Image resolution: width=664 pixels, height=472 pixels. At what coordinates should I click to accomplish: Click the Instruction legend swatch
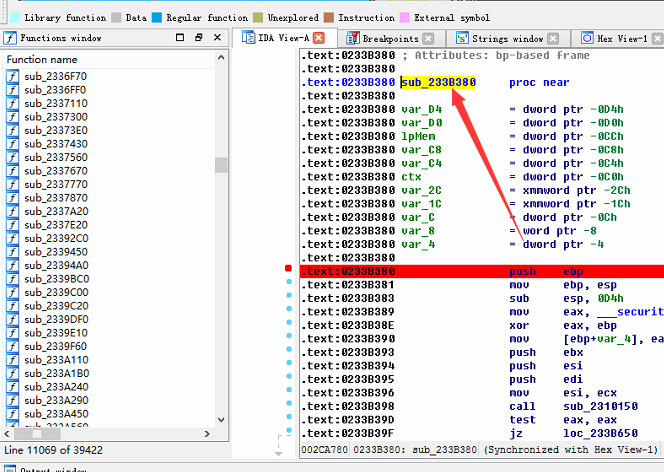tap(329, 17)
